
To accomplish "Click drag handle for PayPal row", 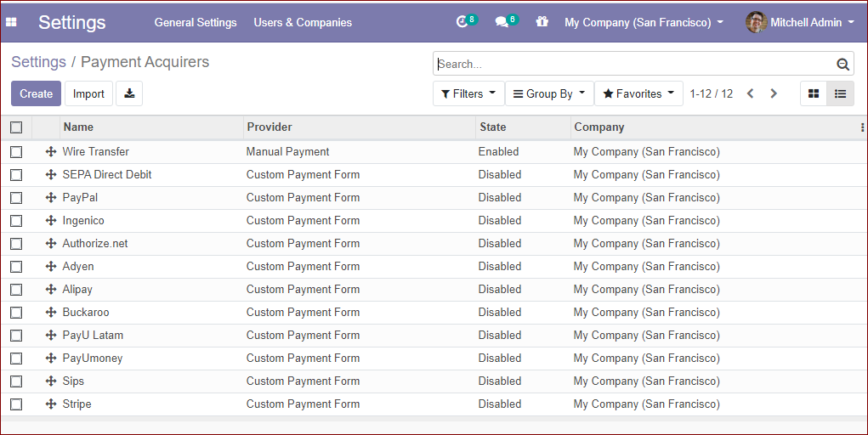I will (51, 197).
